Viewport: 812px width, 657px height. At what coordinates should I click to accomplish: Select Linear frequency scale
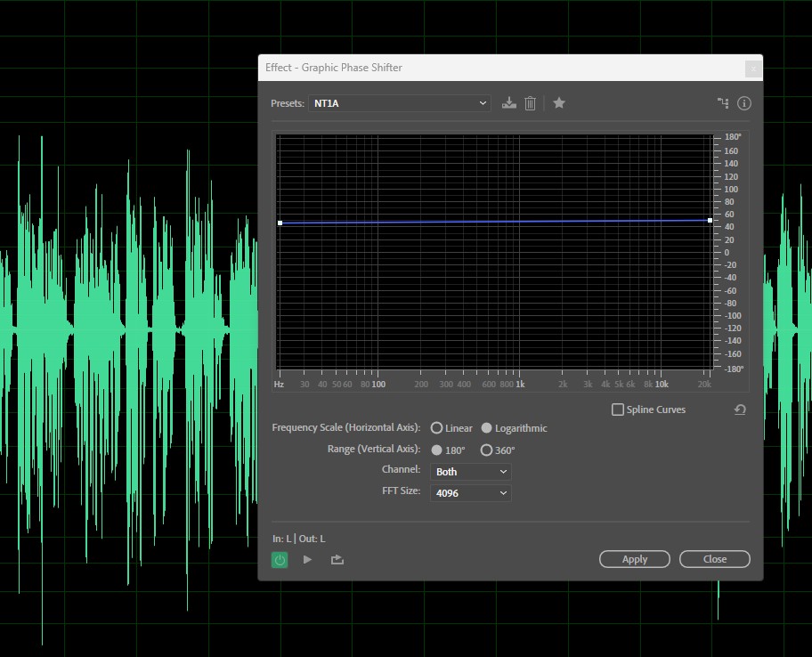[x=436, y=428]
